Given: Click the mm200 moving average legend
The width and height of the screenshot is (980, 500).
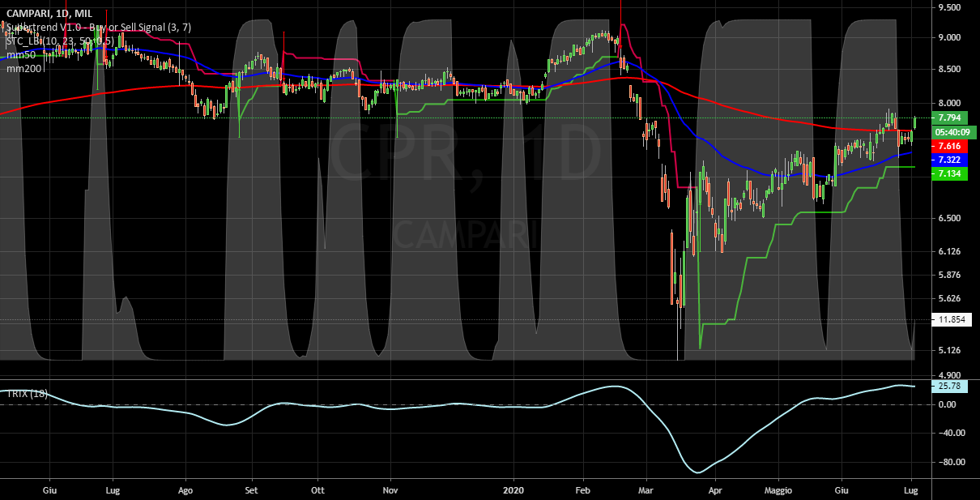Looking at the screenshot, I should pyautogui.click(x=23, y=69).
